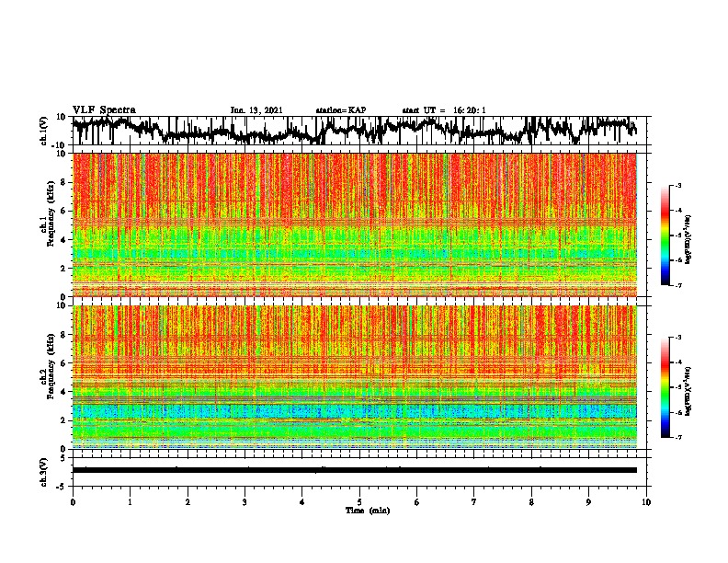Click the ch.3(V) flat black trace
Viewport: 728px width, 563px height.
point(355,470)
